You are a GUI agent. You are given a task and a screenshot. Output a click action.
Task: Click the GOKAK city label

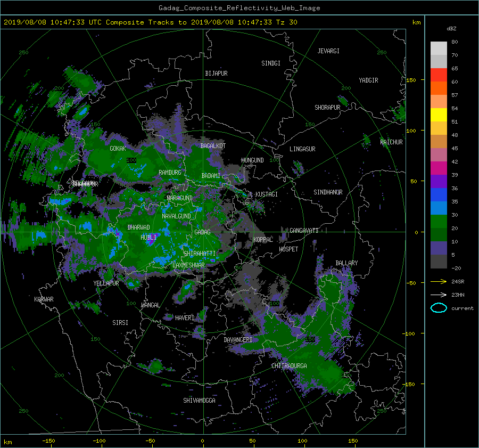point(118,149)
